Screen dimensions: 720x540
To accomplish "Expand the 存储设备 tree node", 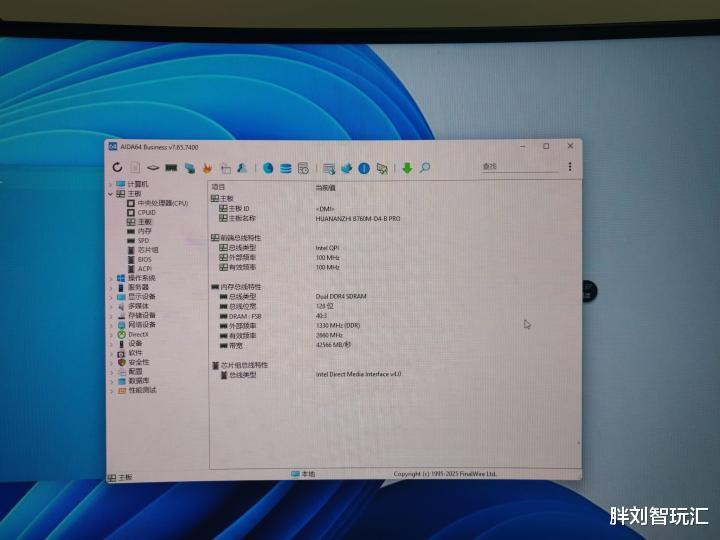I will [111, 316].
